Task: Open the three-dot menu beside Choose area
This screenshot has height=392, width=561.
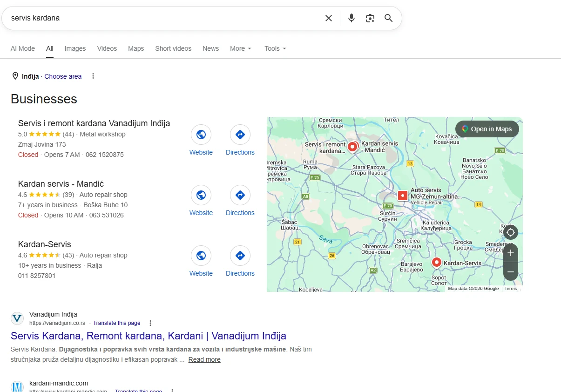Action: (93, 76)
